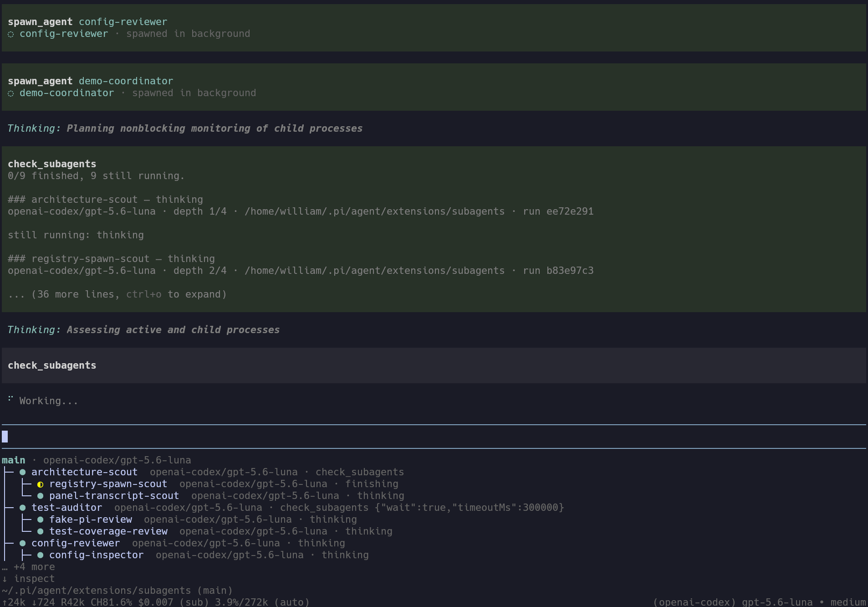The width and height of the screenshot is (868, 607).
Task: Click the '~/.pi/agent/extensions/subagents (main)' path
Action: pyautogui.click(x=117, y=591)
